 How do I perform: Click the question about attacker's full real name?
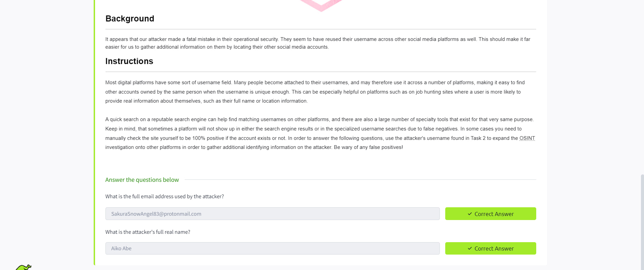pyautogui.click(x=148, y=232)
